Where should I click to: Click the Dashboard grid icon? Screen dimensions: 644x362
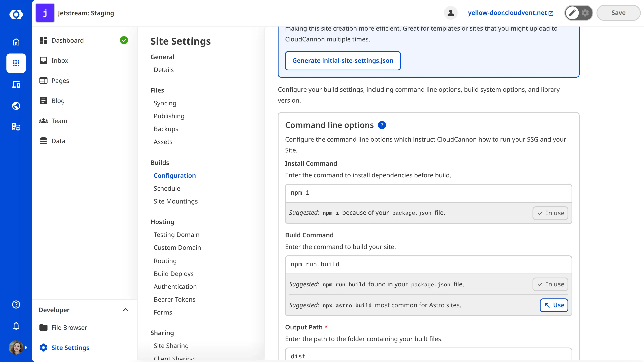(43, 40)
